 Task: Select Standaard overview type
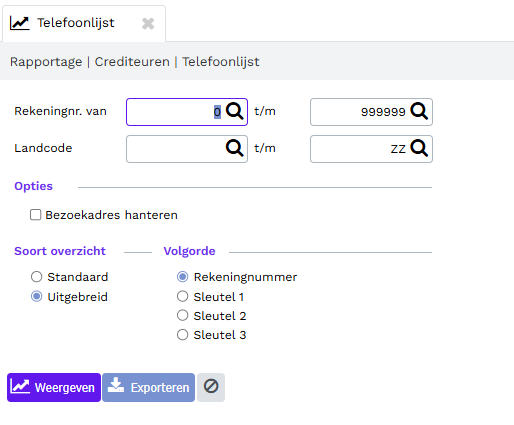36,277
